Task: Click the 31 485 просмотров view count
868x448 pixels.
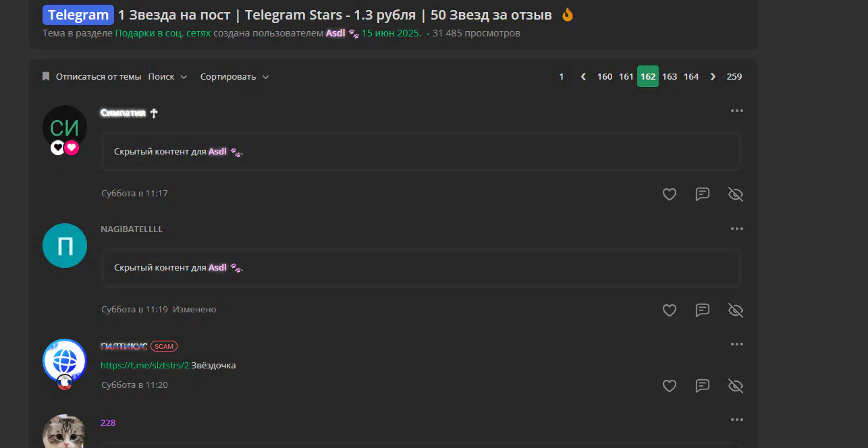Action: (x=477, y=33)
